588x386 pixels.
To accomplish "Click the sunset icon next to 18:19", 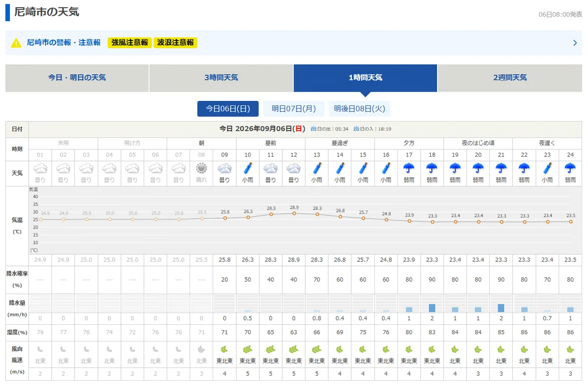I will coord(356,129).
